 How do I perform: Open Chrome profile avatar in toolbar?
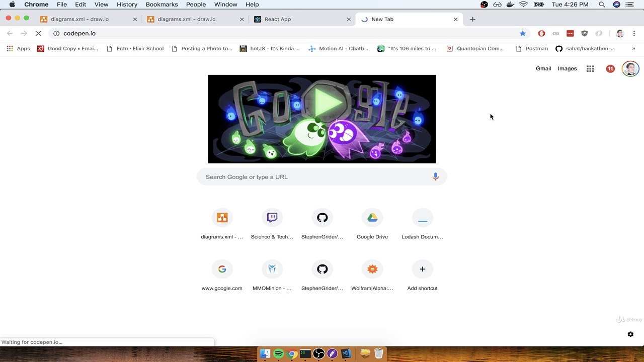(620, 33)
